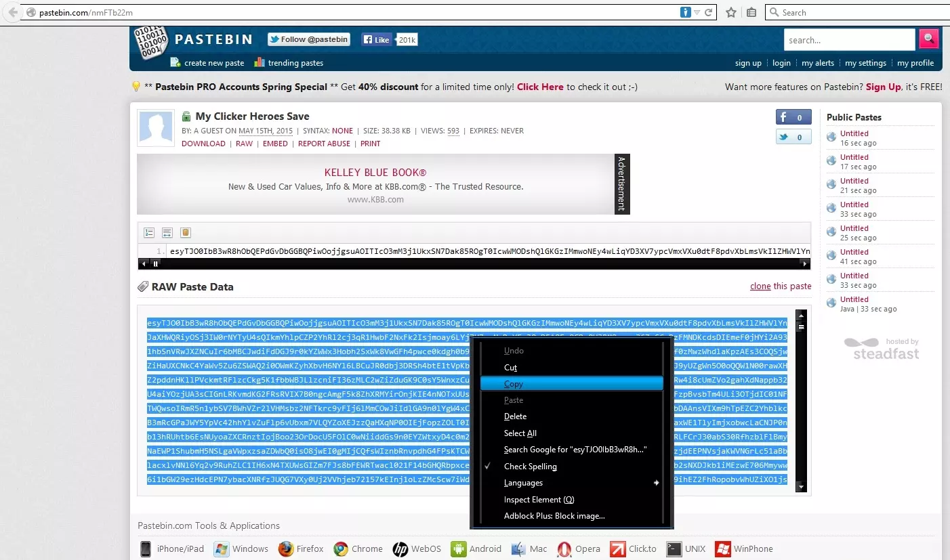
Task: Click the red Click Here promo link
Action: [540, 87]
